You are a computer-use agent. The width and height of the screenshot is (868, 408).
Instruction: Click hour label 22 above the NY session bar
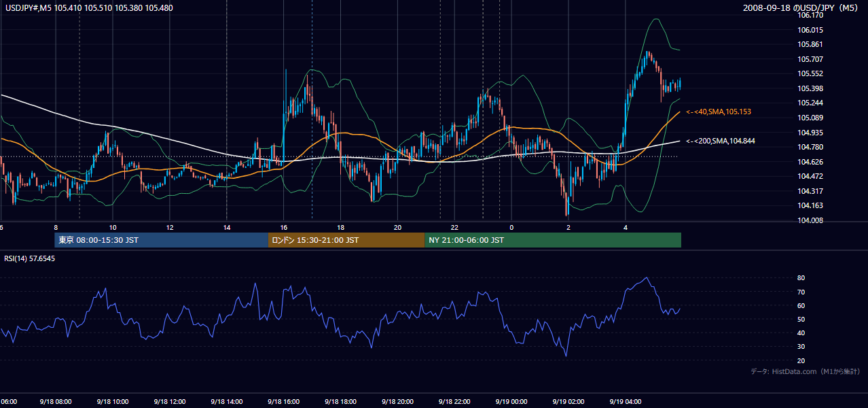(x=455, y=228)
